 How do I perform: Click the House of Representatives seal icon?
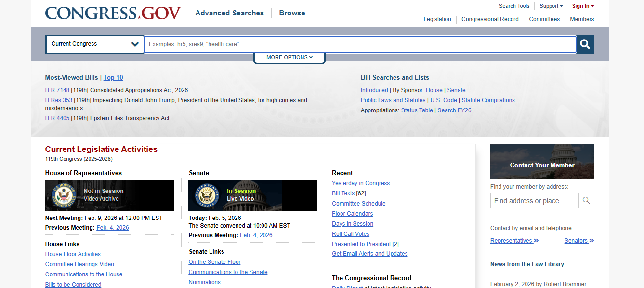[64, 195]
